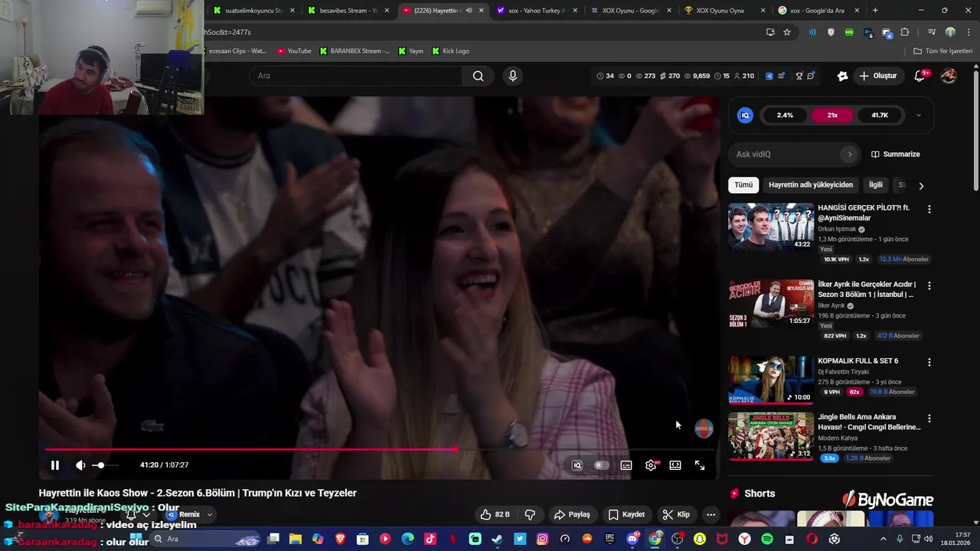This screenshot has width=980, height=551.
Task: Seek on the red video progress bar
Action: point(379,450)
